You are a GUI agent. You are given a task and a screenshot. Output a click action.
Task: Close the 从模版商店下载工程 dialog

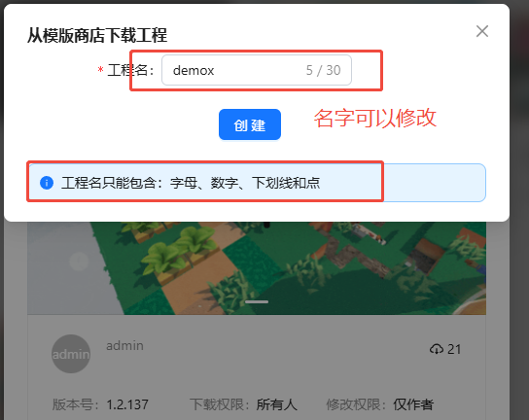(482, 31)
